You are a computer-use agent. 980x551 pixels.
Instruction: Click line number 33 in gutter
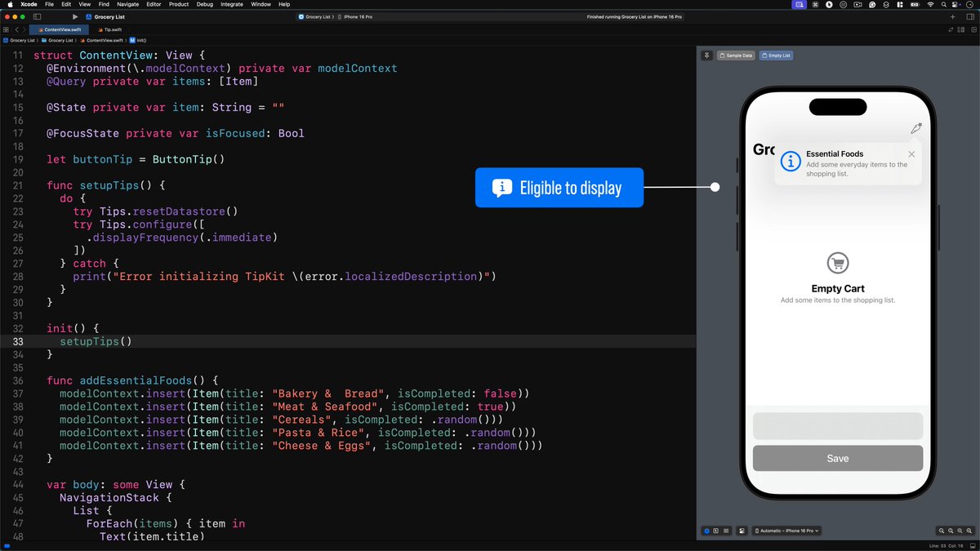pos(18,341)
